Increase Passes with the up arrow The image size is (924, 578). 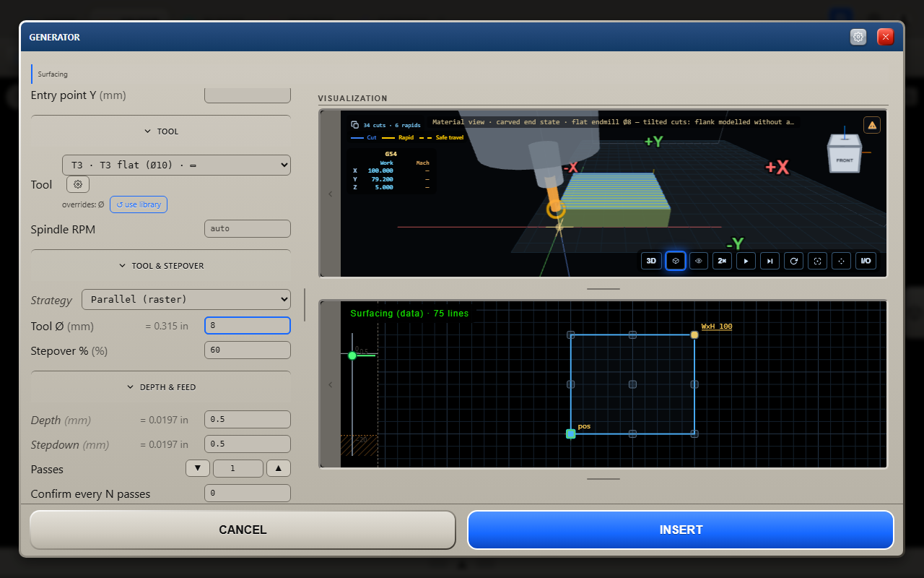pyautogui.click(x=279, y=468)
